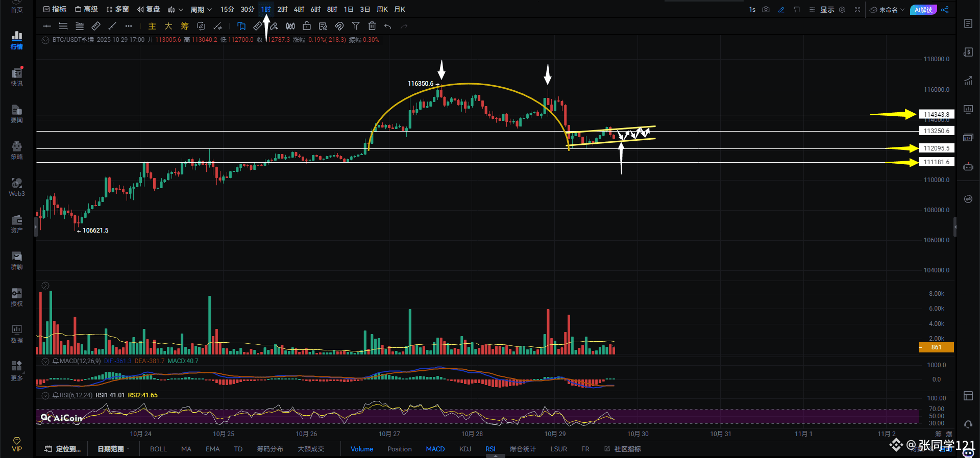The height and width of the screenshot is (458, 980).
Task: Open the 周期 period dropdown
Action: [x=201, y=10]
